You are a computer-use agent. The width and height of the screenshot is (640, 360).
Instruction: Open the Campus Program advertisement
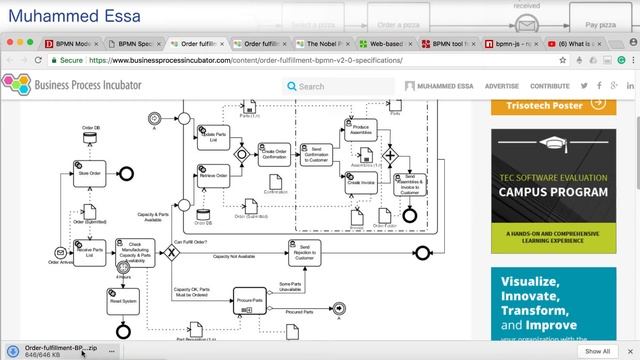click(x=553, y=191)
